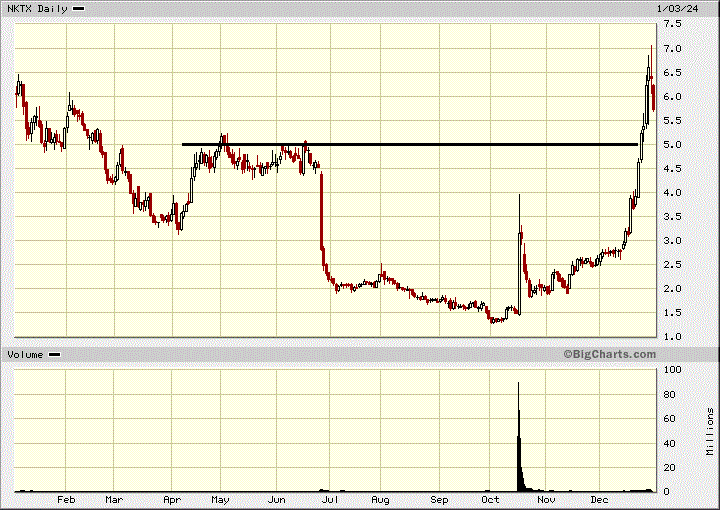Click the Feb month label
Screen dimensions: 720x510
(x=66, y=499)
